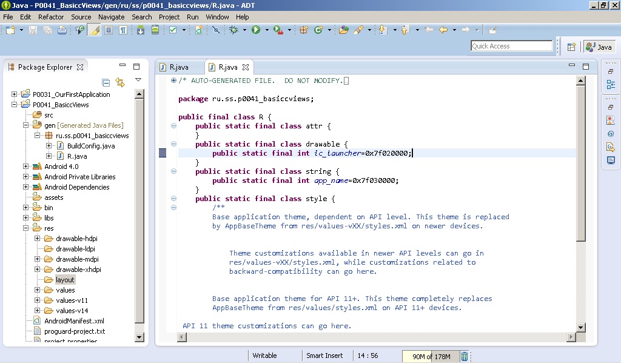Open the Android SDK Manager icon
Image resolution: width=621 pixels, height=364 pixels.
point(141,30)
